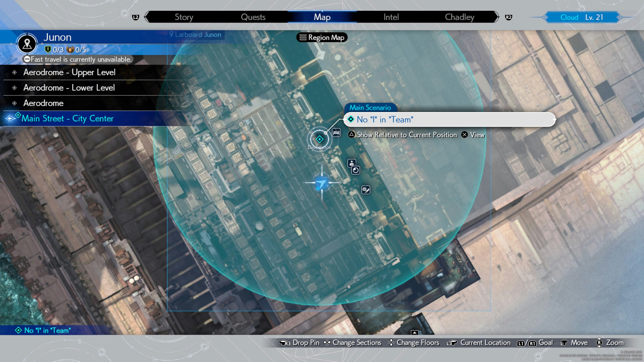Switch to the Chadley tab
This screenshot has width=644, height=362.
459,17
